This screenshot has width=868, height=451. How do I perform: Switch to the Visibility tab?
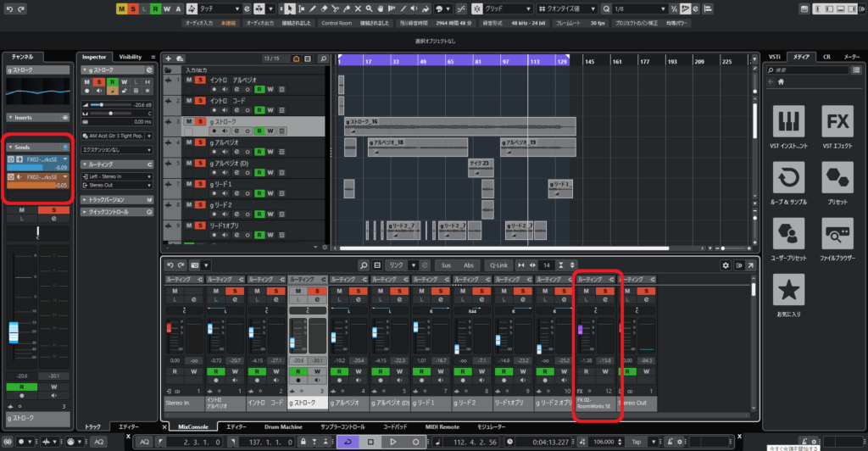(x=130, y=57)
